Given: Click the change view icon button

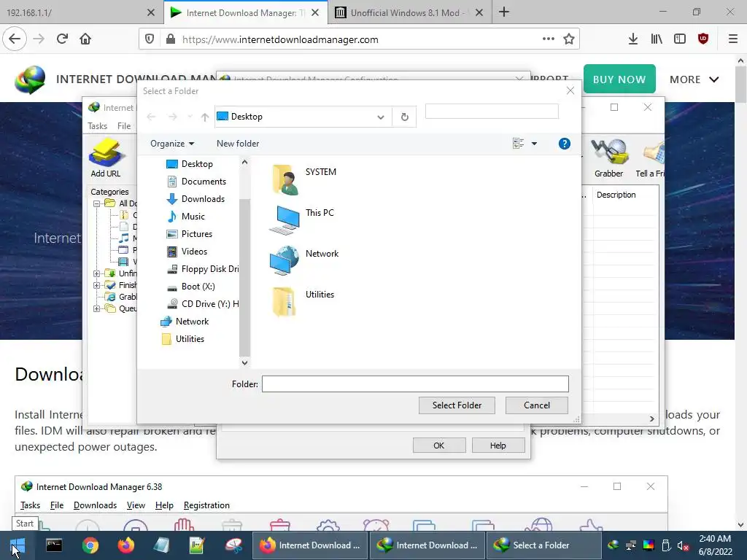Looking at the screenshot, I should click(519, 144).
